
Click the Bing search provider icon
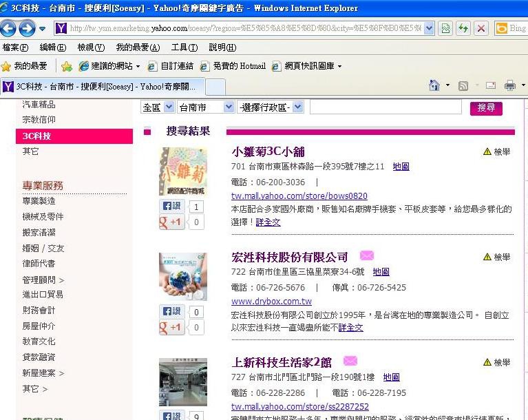click(501, 28)
